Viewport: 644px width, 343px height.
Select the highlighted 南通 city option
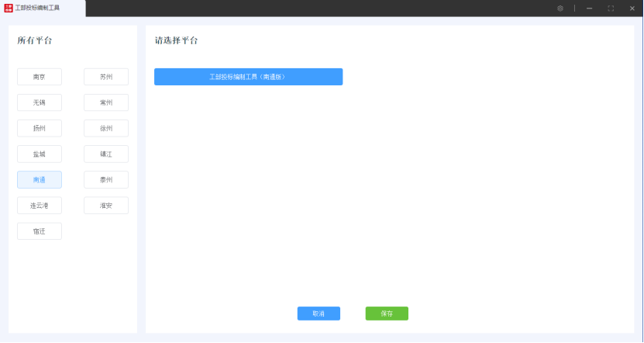(x=40, y=179)
